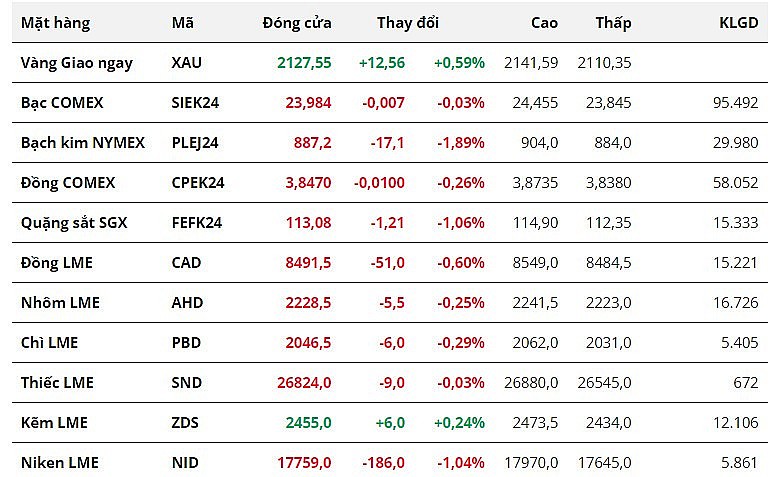779x477 pixels.
Task: Select the "Thấp" column header
Action: click(613, 22)
